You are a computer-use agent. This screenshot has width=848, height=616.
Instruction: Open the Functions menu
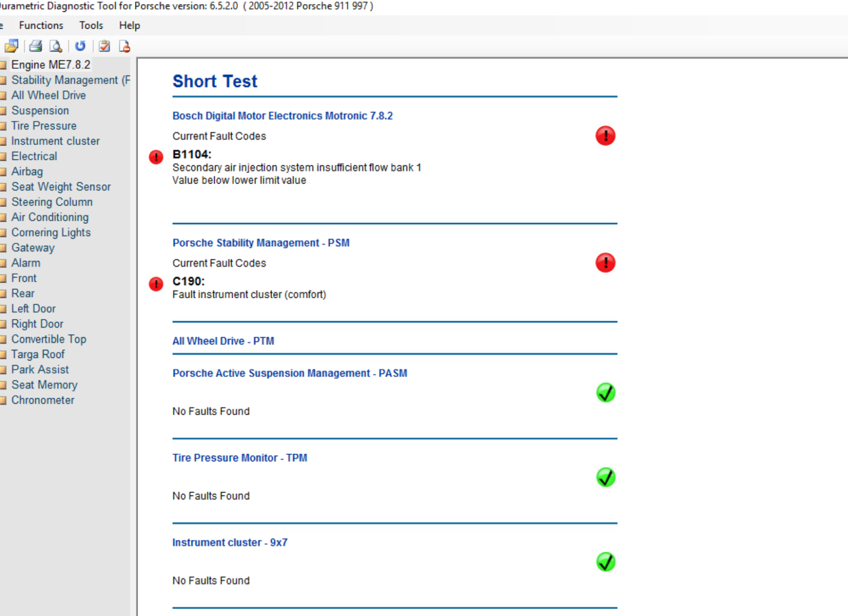point(41,25)
